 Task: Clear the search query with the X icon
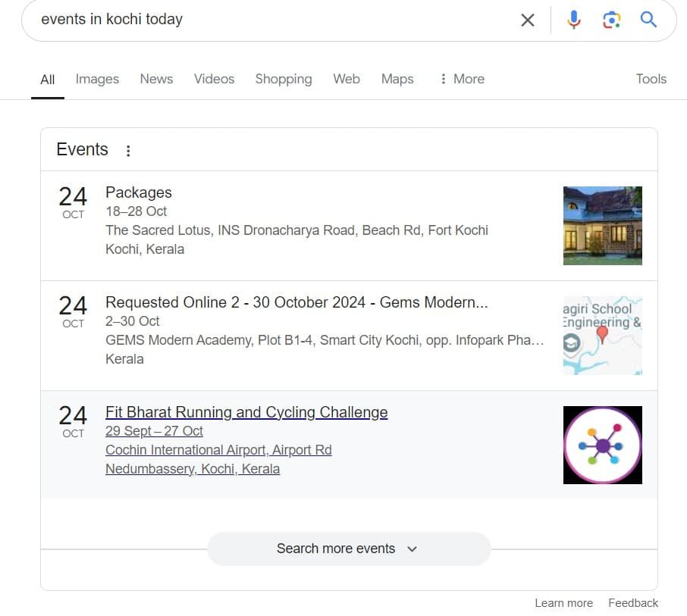tap(528, 20)
